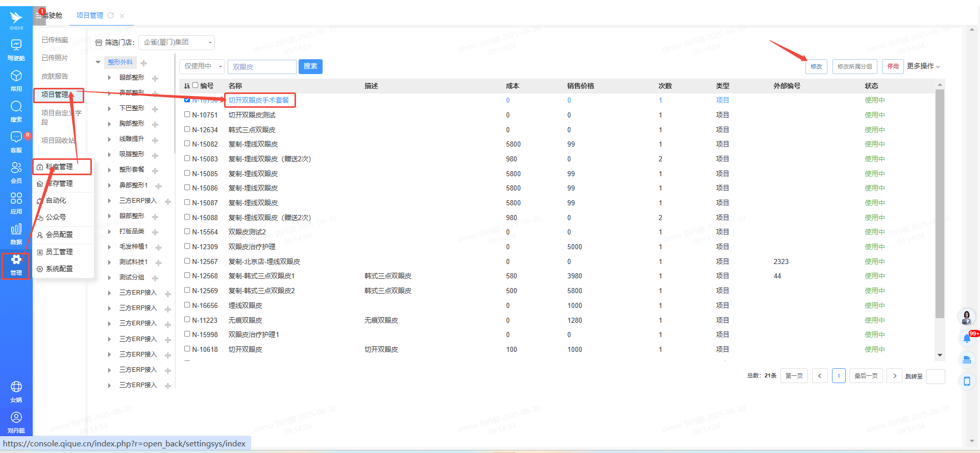Refresh the 项目管理 tab using reload icon

[x=111, y=15]
